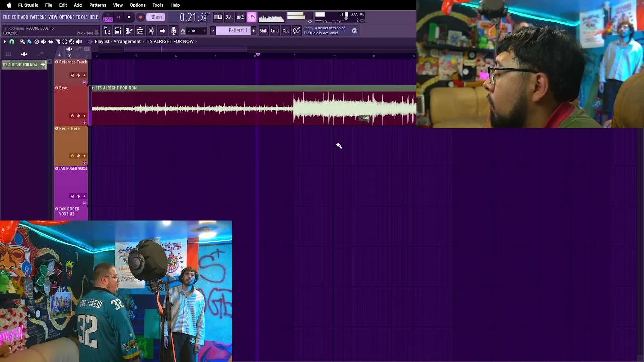
Task: Click the Shift key button
Action: coord(264,31)
